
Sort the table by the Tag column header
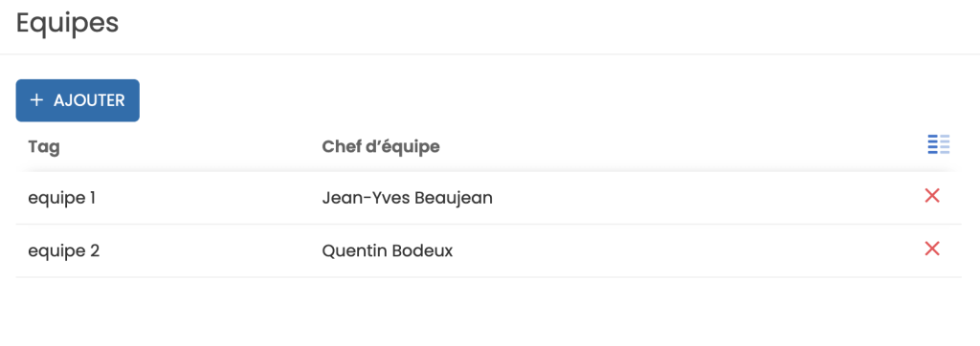pyautogui.click(x=44, y=147)
